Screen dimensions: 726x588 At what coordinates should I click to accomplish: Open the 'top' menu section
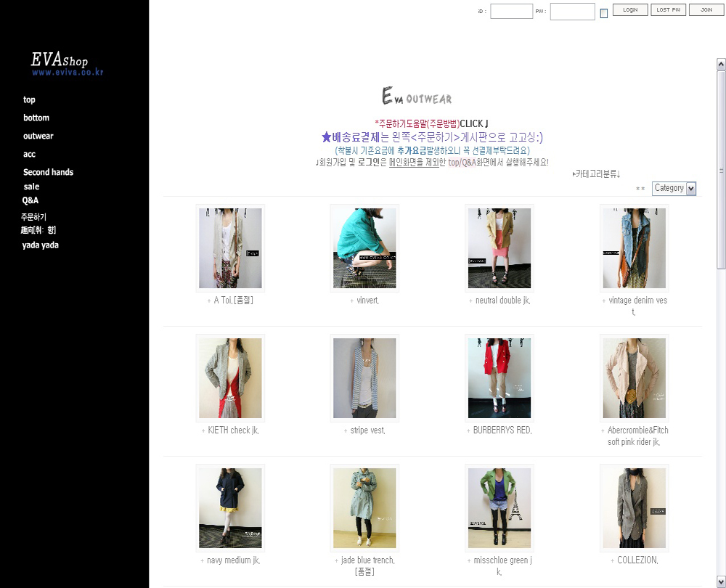tap(29, 100)
